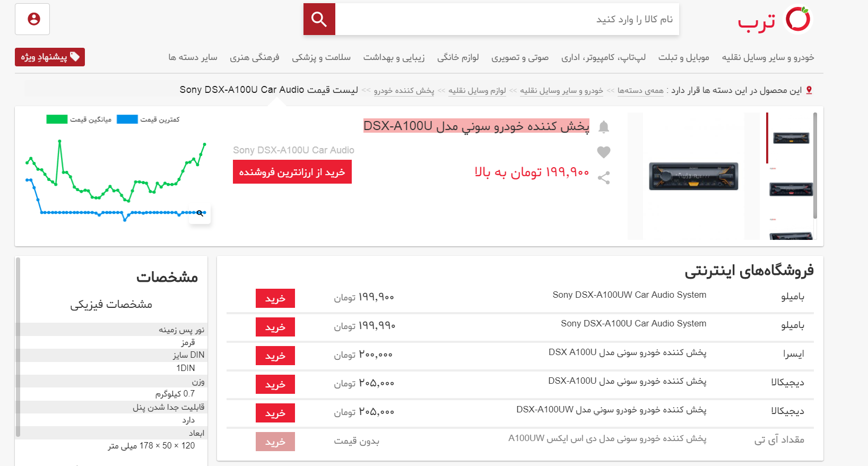
Task: Open the پیشنهاد ویژه special offers button
Action: (50, 57)
